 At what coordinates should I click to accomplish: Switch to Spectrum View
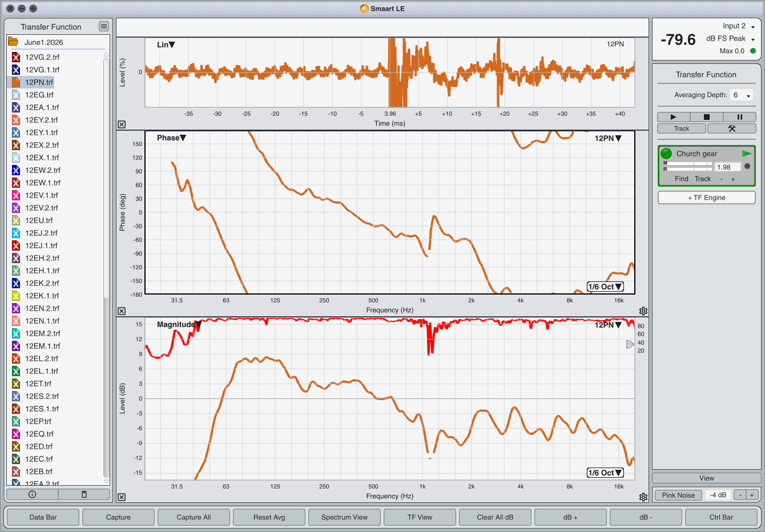click(x=344, y=517)
